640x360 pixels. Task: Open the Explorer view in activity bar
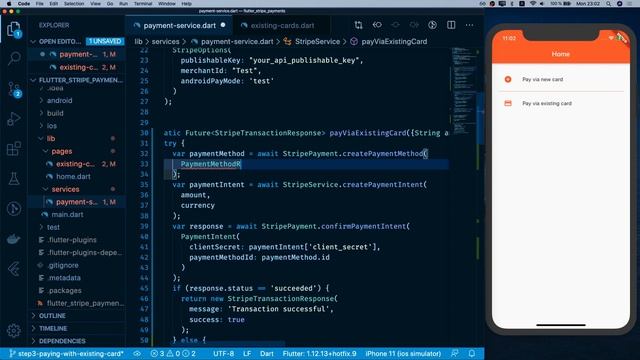[x=14, y=29]
